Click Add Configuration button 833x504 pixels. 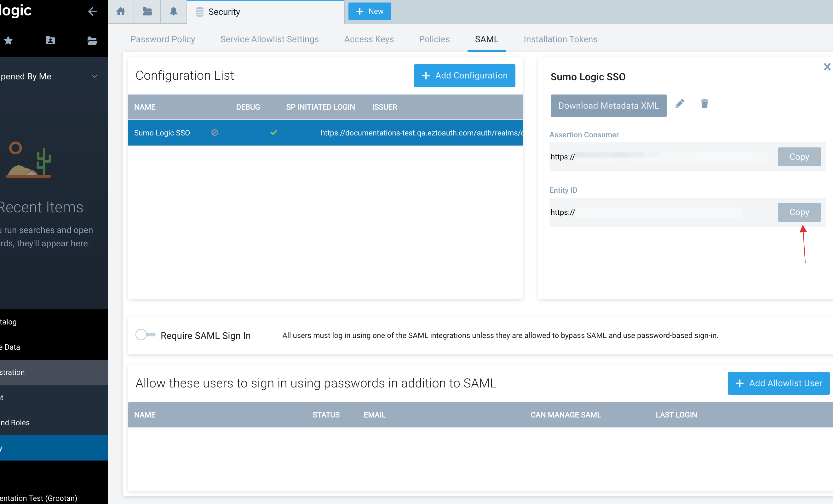[x=464, y=75]
